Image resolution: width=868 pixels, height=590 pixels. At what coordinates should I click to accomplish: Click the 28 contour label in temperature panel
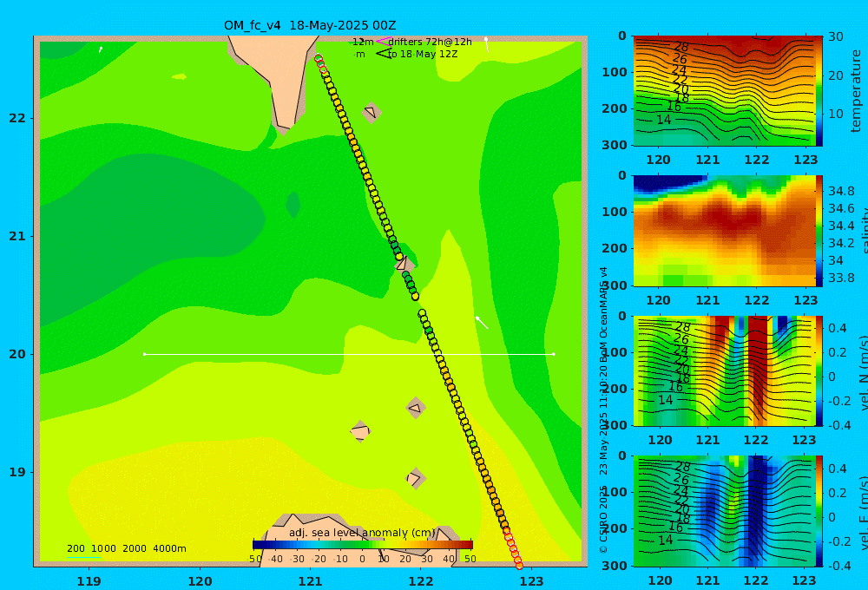coord(681,47)
